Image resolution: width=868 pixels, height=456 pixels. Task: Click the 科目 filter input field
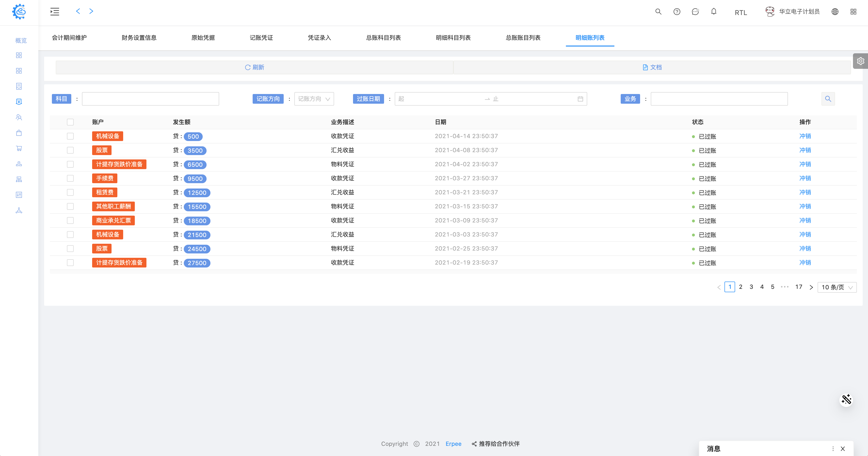(x=150, y=99)
